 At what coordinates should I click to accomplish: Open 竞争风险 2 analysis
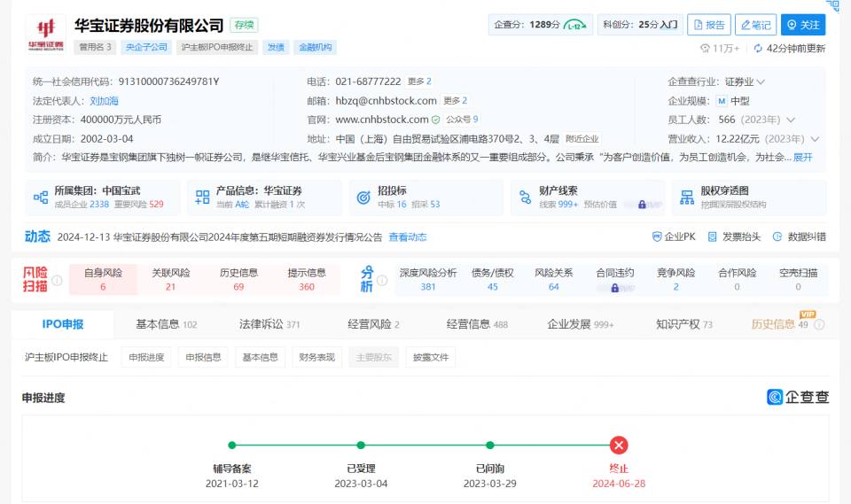[675, 279]
